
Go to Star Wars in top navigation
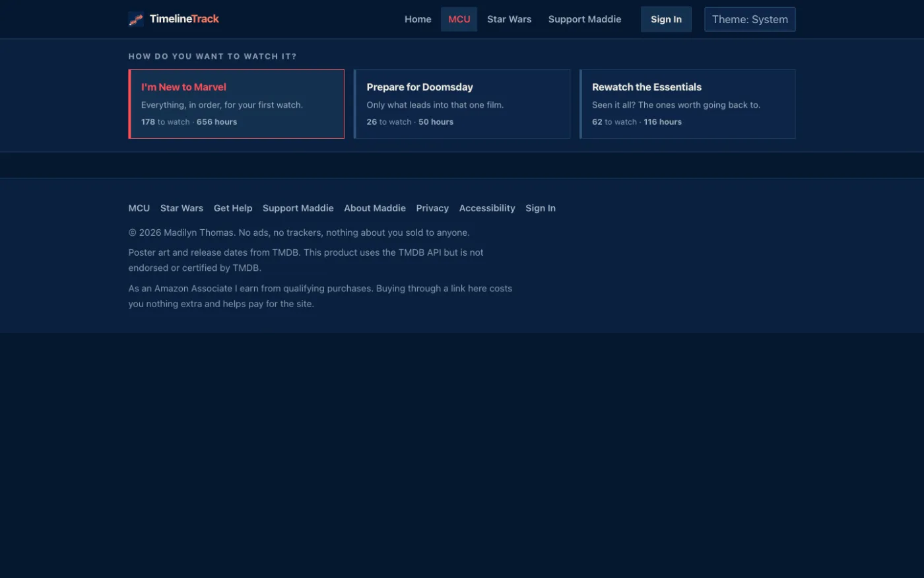pos(510,19)
